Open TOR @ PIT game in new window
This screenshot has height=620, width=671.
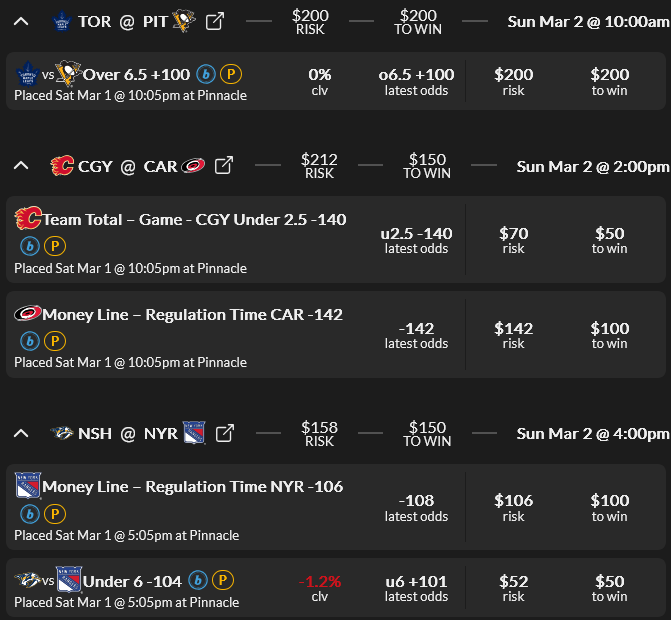coord(214,20)
